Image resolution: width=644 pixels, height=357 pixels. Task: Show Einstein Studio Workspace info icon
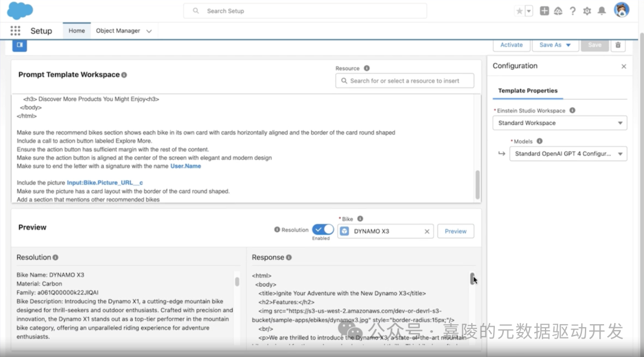pos(572,110)
